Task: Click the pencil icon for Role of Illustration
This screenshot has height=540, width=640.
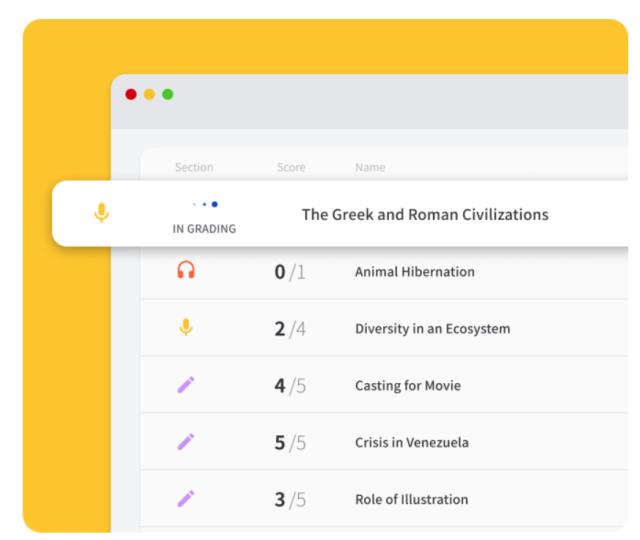Action: [186, 499]
